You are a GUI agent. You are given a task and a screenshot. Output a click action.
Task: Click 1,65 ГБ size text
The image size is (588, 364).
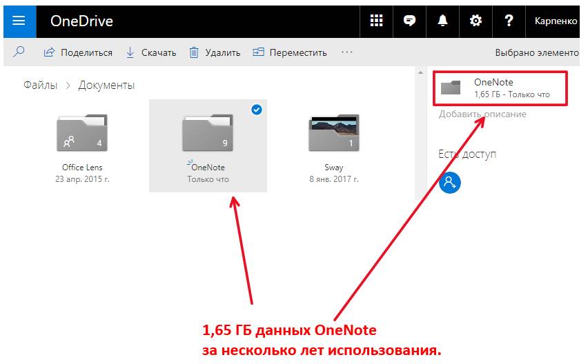coord(487,94)
